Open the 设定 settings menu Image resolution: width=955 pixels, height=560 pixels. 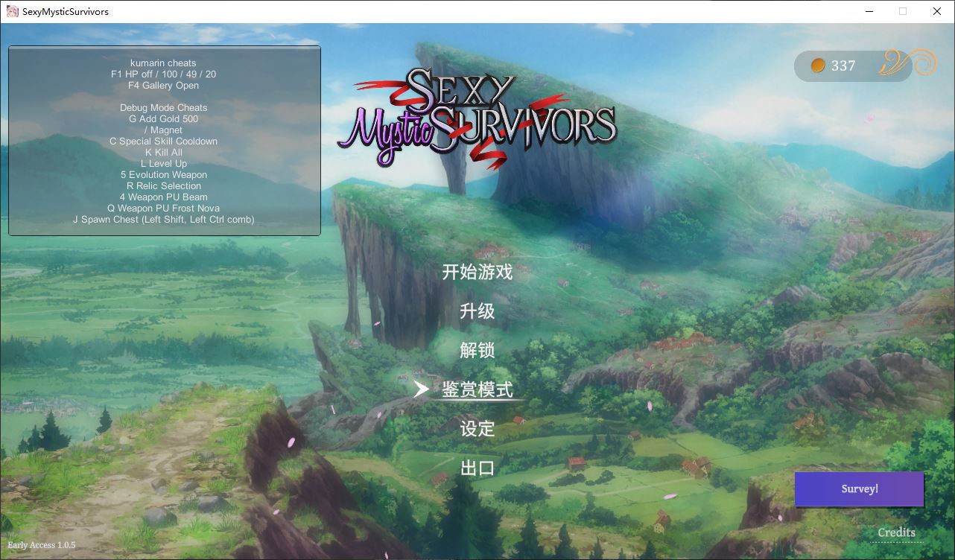[477, 429]
